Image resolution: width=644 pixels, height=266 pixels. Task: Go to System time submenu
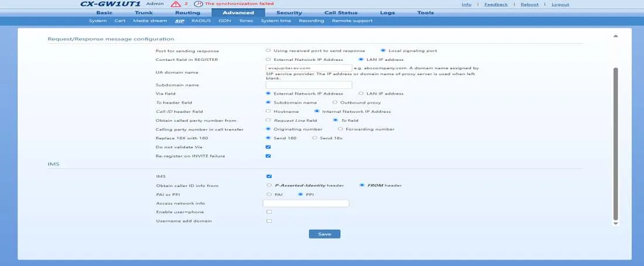pos(276,21)
